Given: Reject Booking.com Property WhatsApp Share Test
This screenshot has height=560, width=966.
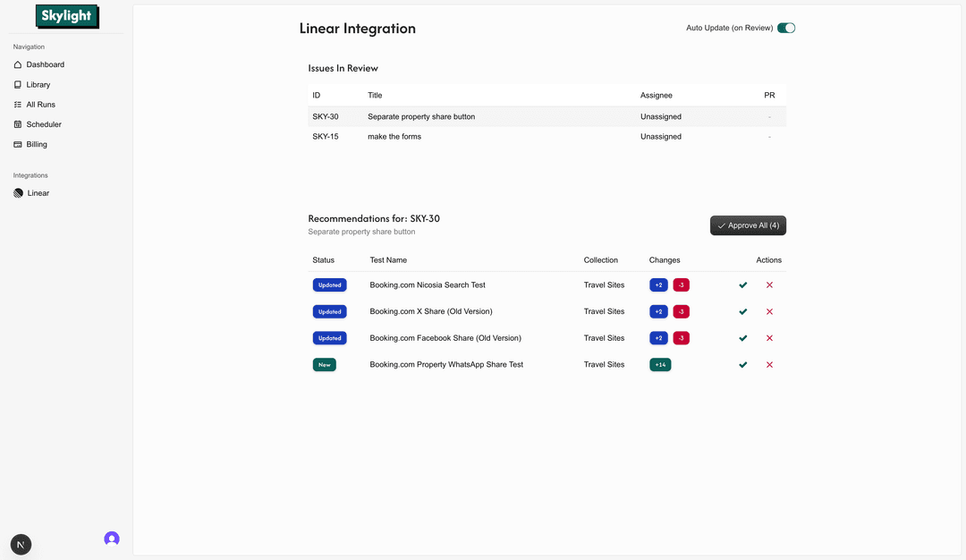Looking at the screenshot, I should 769,365.
